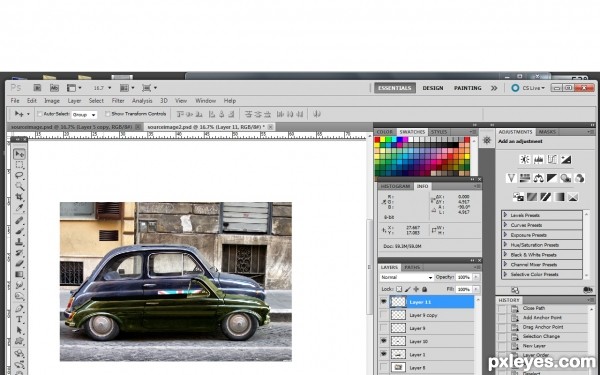Screen dimensions: 600x375
Task: Enable Show Transform Controls checkbox
Action: click(x=108, y=114)
